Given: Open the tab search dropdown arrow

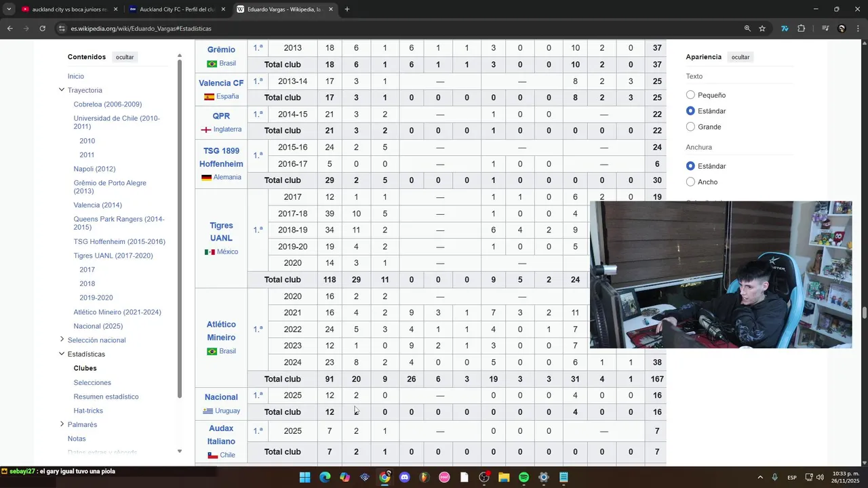Looking at the screenshot, I should [8, 9].
